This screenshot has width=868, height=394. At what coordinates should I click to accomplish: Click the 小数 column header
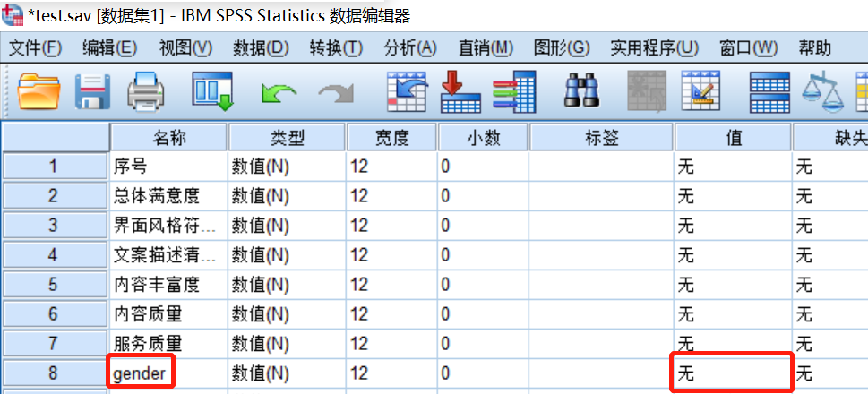click(x=484, y=137)
